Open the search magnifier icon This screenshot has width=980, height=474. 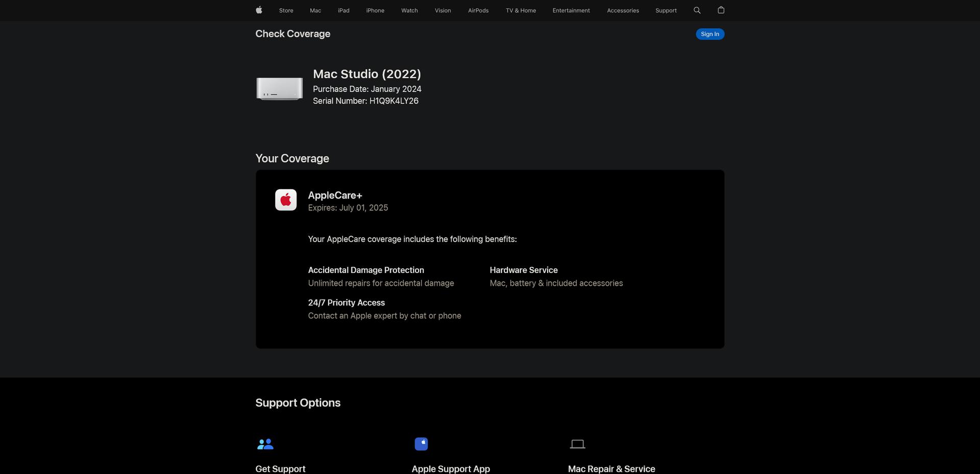[x=697, y=10]
